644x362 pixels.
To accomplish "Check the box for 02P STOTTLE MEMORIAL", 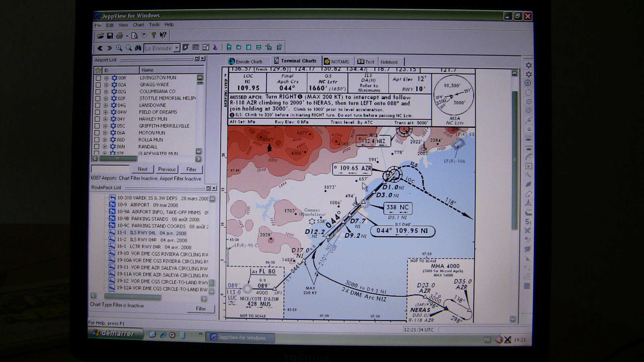I will pyautogui.click(x=98, y=99).
